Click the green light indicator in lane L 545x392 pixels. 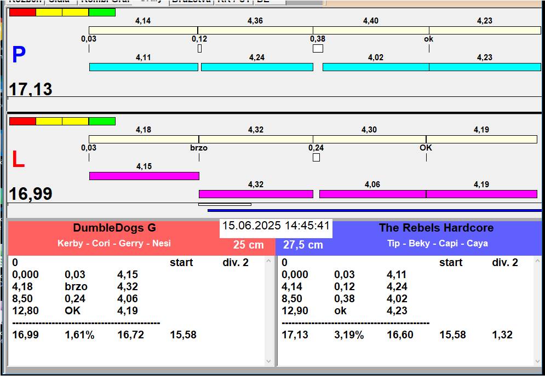point(102,121)
